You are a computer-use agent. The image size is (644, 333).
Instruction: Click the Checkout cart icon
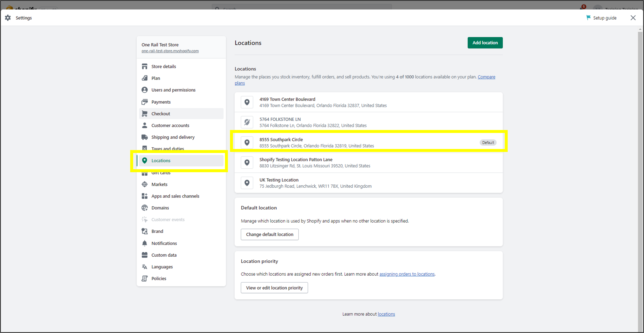pos(145,114)
